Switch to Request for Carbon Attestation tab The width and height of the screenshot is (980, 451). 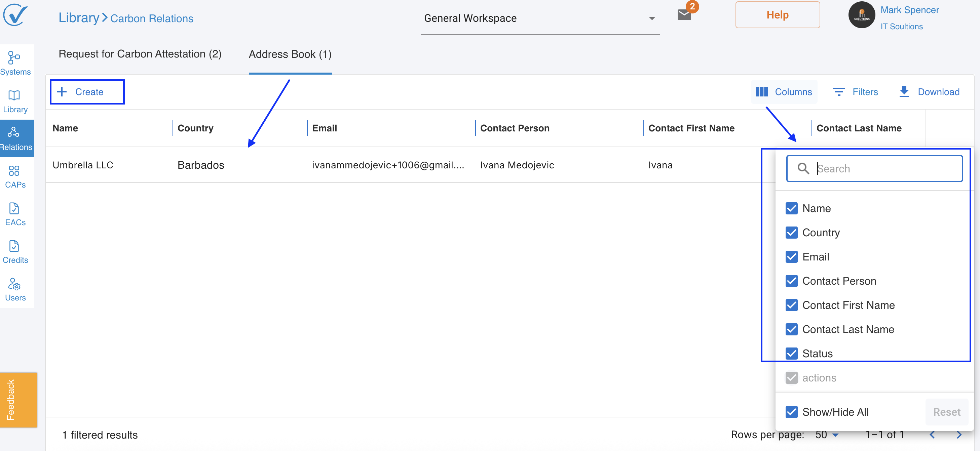140,54
